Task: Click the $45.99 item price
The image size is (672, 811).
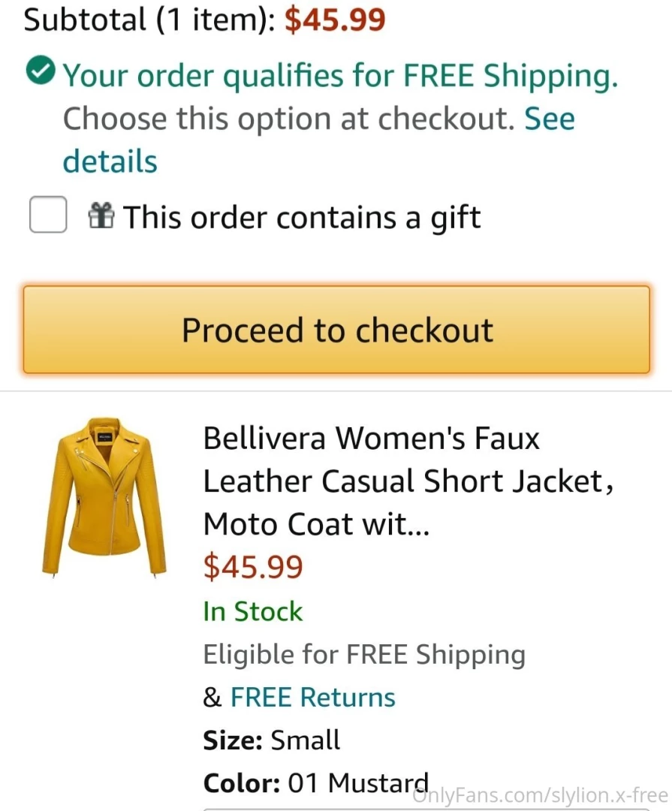Action: click(253, 567)
